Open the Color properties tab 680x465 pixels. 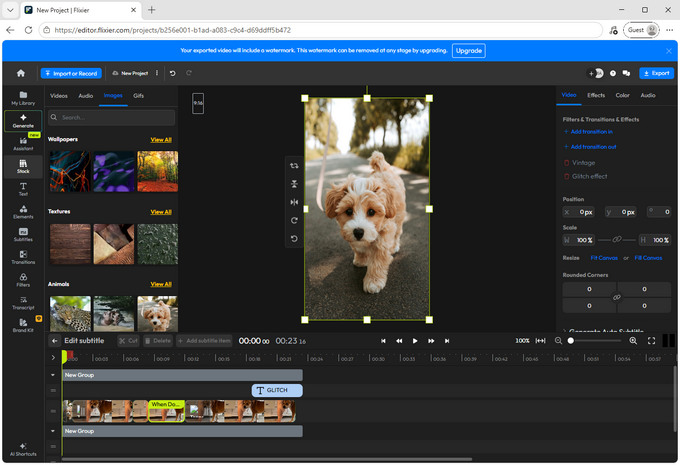click(622, 95)
